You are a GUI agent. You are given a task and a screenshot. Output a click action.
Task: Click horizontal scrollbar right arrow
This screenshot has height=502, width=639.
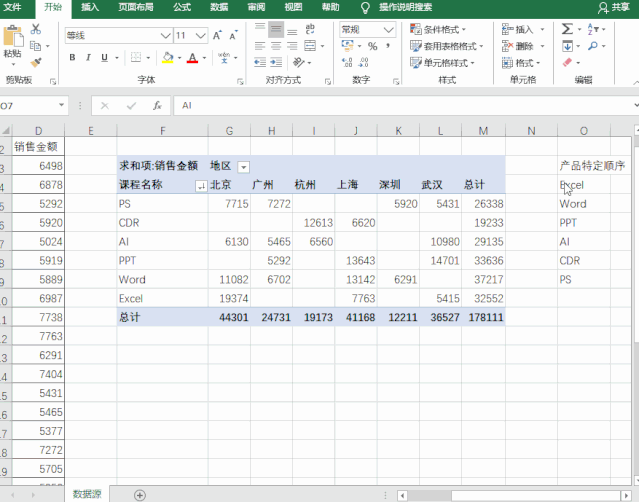[x=626, y=495]
